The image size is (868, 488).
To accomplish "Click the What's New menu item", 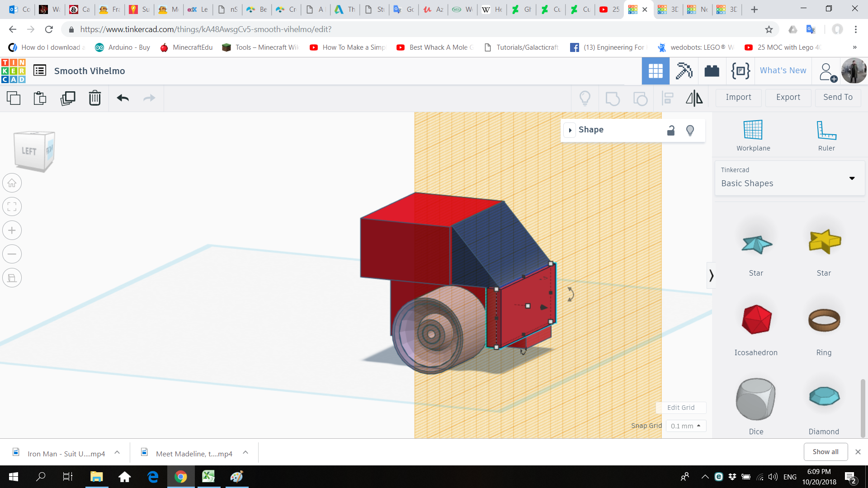I will tap(783, 70).
